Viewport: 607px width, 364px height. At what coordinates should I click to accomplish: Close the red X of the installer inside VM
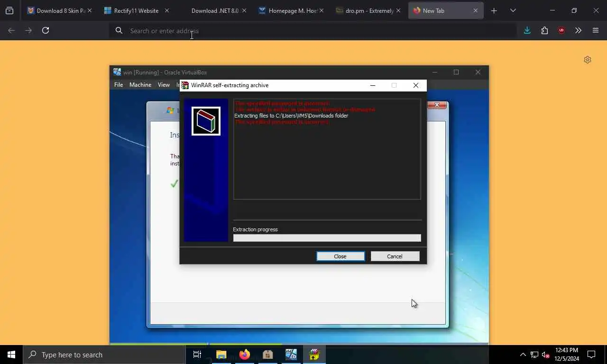point(437,105)
